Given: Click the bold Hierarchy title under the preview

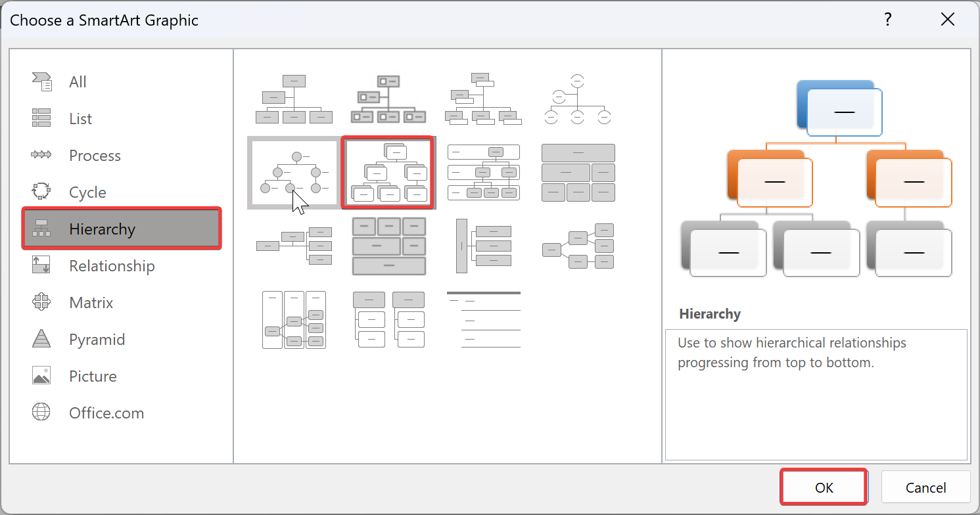Looking at the screenshot, I should click(x=710, y=314).
